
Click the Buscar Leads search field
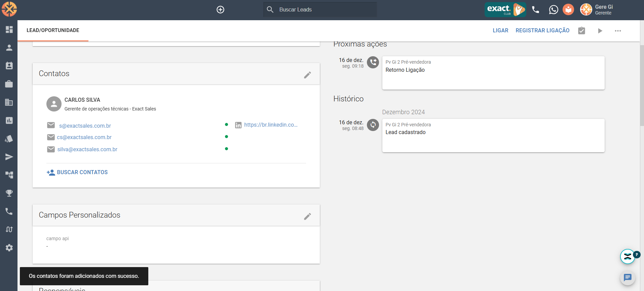point(320,9)
